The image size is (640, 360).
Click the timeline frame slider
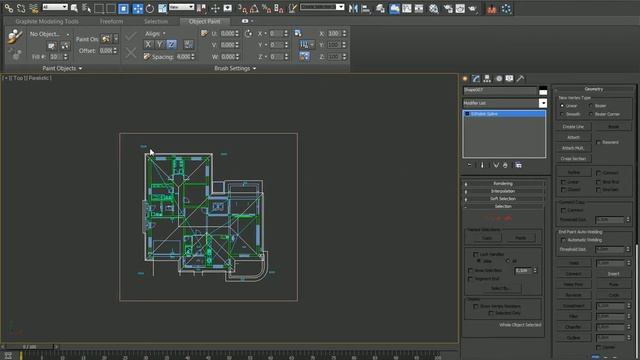coord(29,347)
